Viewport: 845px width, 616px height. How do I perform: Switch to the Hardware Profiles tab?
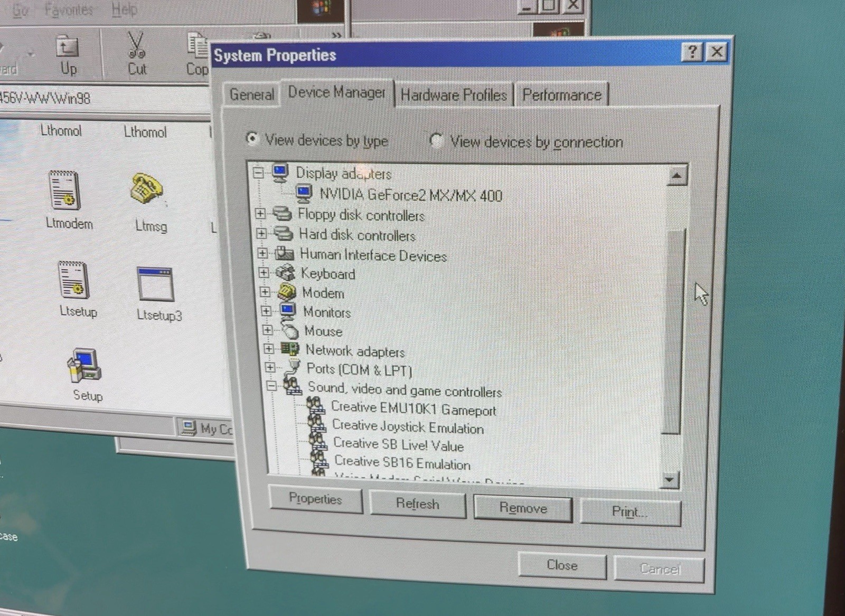[x=454, y=95]
